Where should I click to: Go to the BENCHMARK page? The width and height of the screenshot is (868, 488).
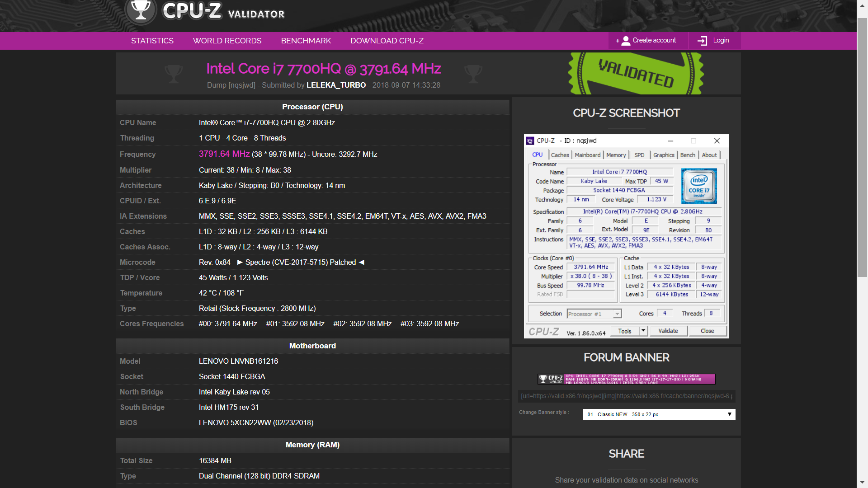306,41
